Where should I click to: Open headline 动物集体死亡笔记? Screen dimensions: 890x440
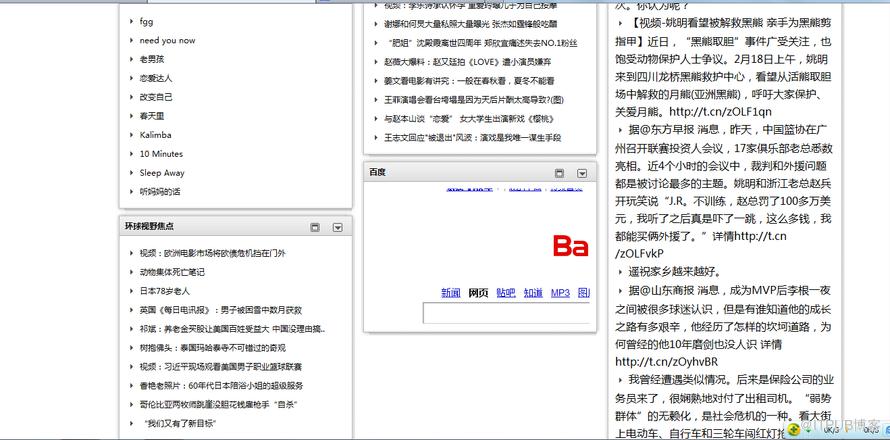172,272
